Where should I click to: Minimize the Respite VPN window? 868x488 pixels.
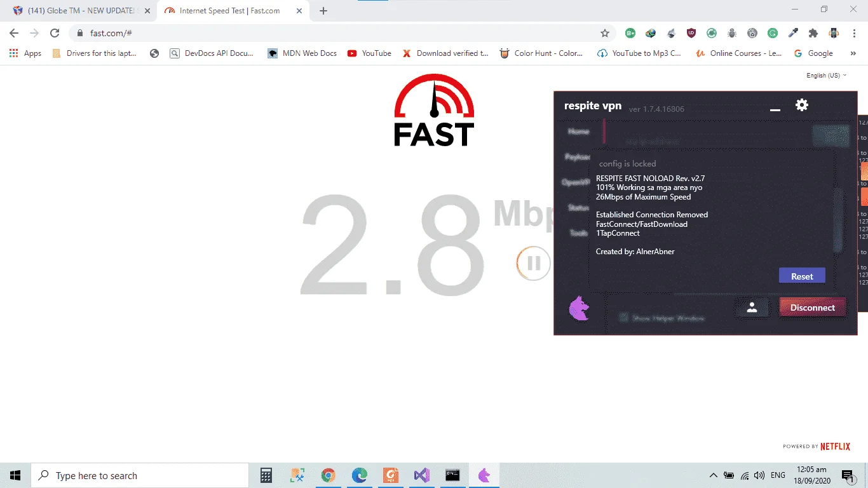pos(775,110)
